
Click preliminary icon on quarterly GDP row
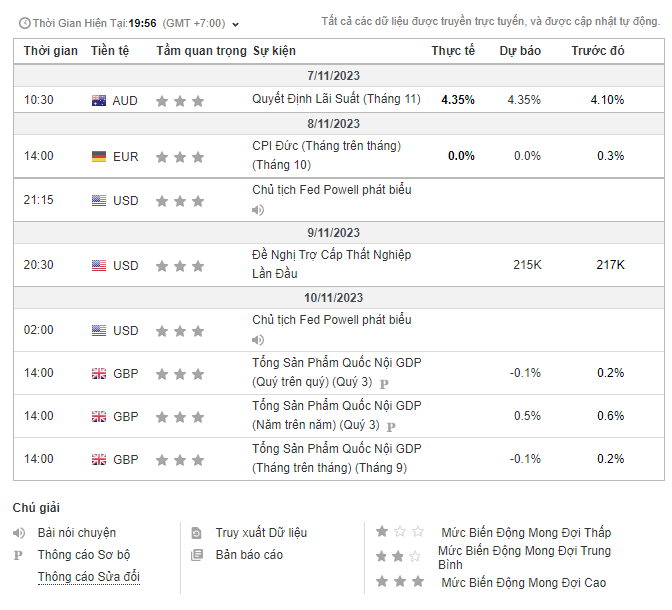[x=384, y=382]
